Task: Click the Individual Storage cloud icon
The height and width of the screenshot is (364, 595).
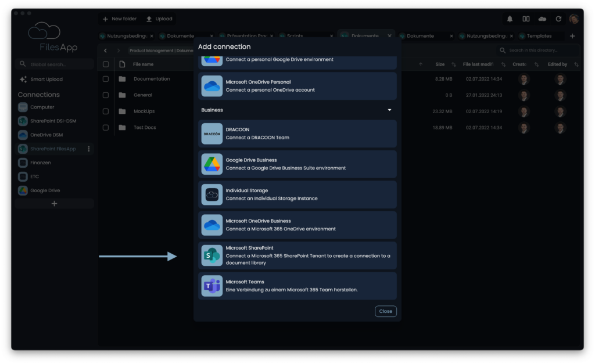Action: tap(212, 194)
